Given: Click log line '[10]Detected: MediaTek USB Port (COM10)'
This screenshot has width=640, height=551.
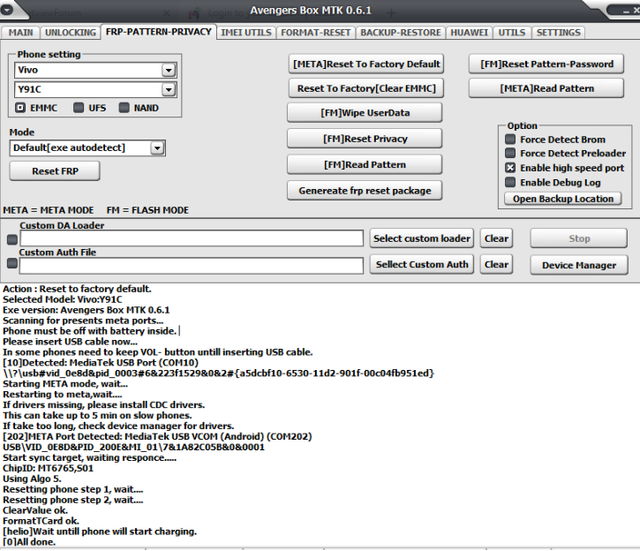Looking at the screenshot, I should (x=100, y=362).
